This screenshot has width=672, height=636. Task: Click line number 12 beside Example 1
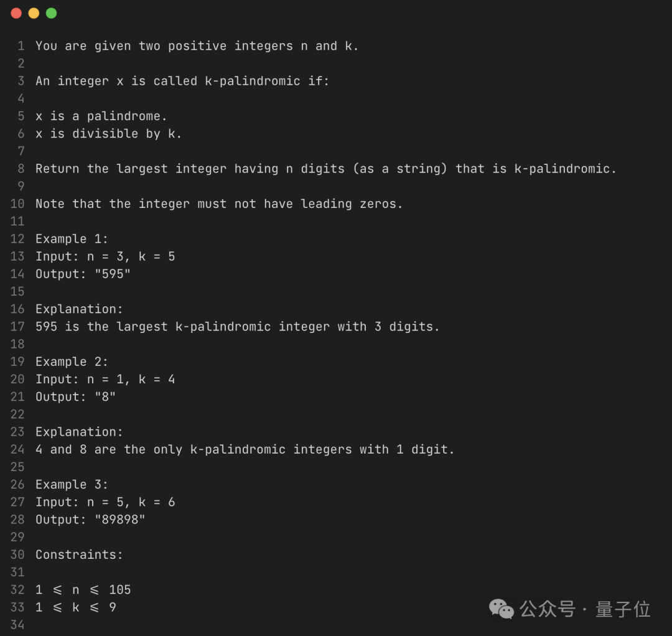pyautogui.click(x=17, y=239)
